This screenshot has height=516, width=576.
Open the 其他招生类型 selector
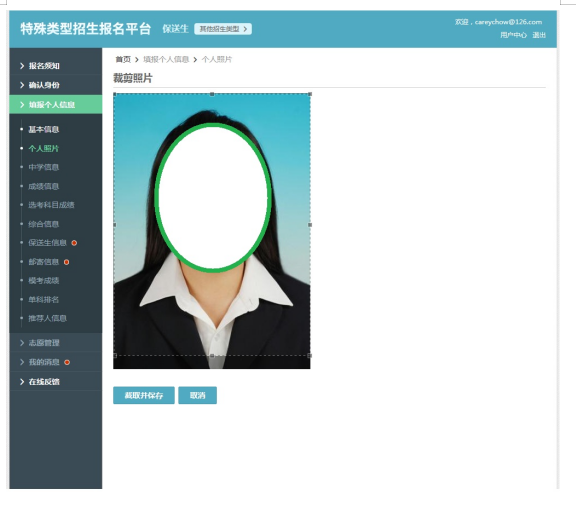click(x=223, y=29)
